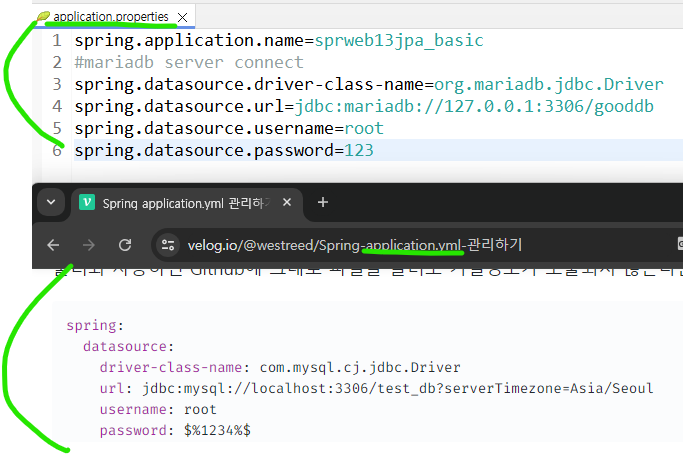The image size is (683, 454).
Task: Open a new browser tab
Action: click(323, 202)
